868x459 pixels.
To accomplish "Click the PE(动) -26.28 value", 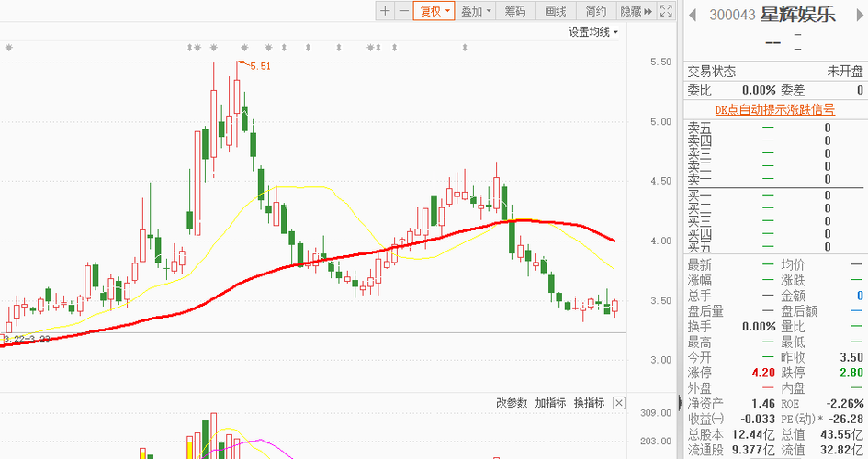I will 845,420.
